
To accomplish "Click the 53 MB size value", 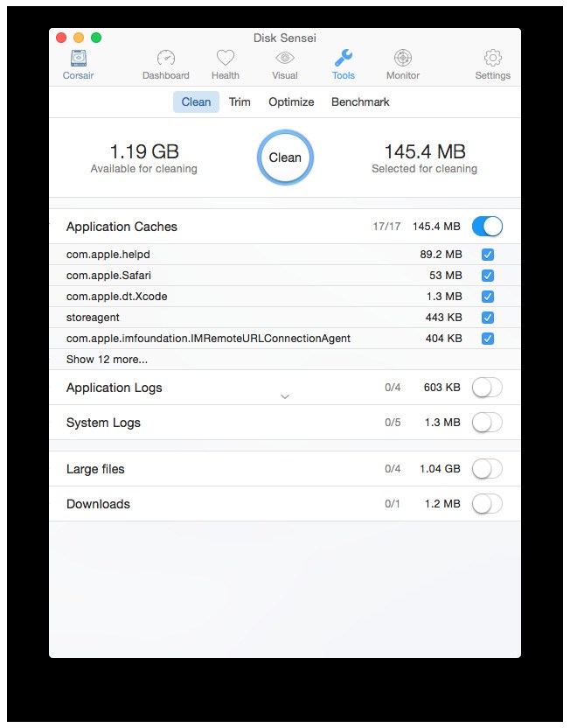I will (446, 276).
